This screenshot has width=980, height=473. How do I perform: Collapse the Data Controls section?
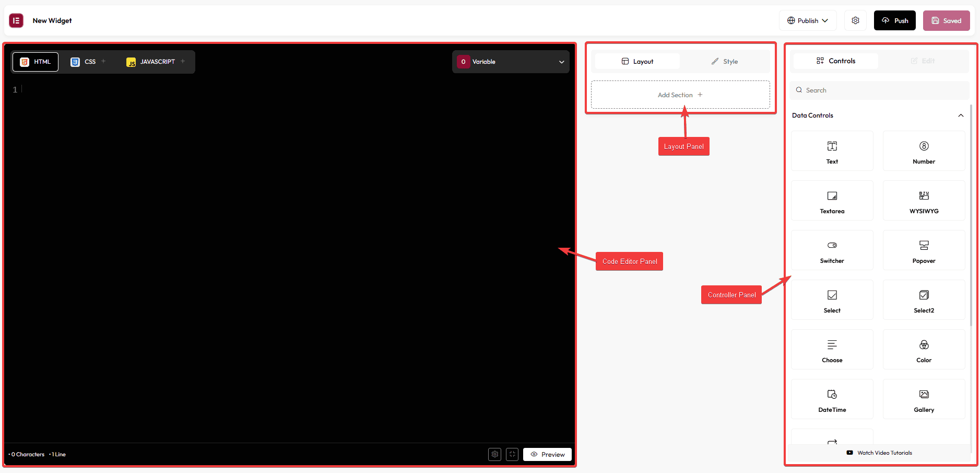click(960, 116)
